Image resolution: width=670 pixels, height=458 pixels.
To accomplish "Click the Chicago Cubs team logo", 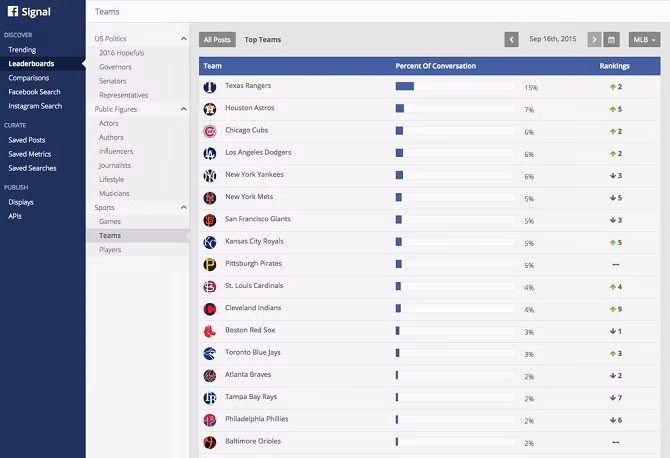I will point(210,132).
